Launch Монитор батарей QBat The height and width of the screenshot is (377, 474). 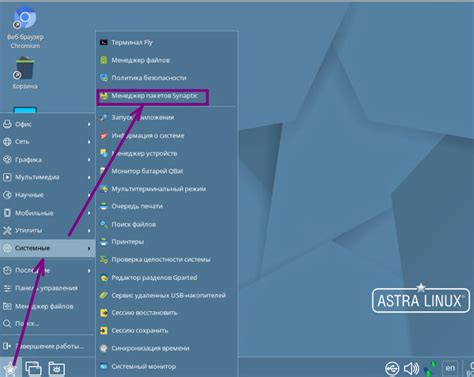(x=167, y=171)
